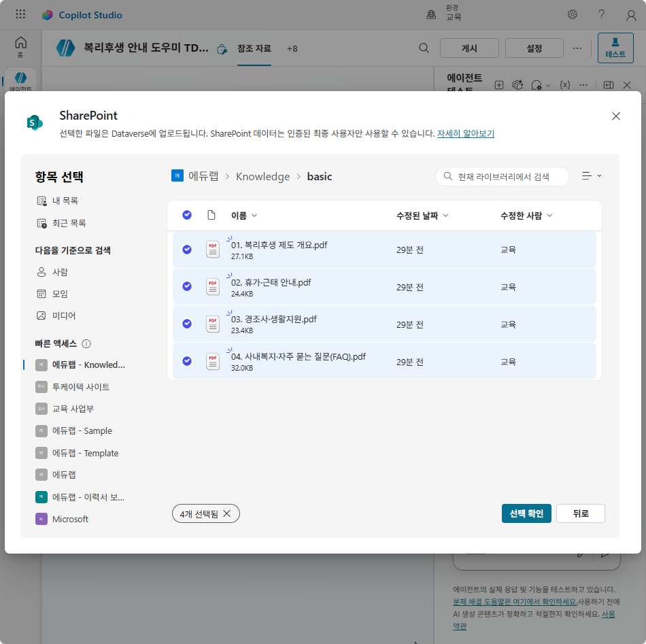
Task: Click the 게시 button
Action: pyautogui.click(x=469, y=48)
